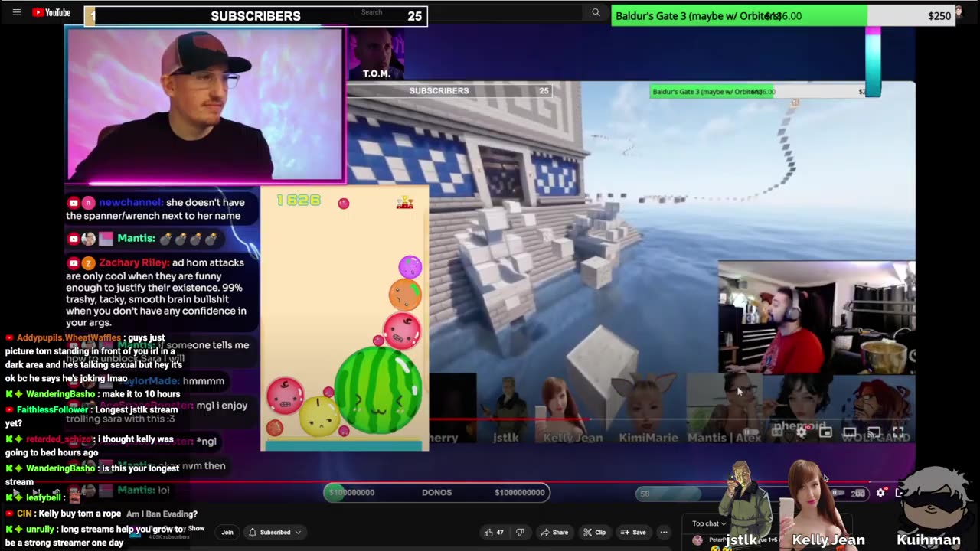The width and height of the screenshot is (980, 551).
Task: Click the watermelon game score 1628
Action: click(299, 201)
